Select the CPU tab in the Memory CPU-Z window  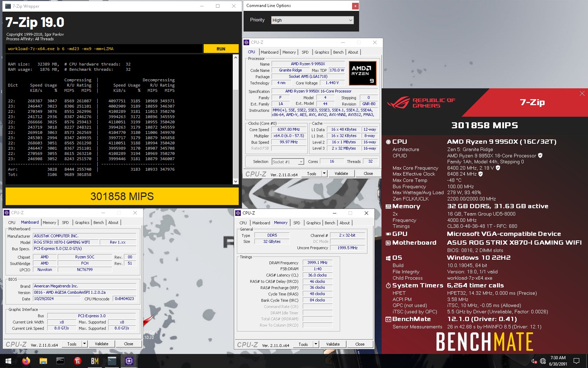point(243,223)
